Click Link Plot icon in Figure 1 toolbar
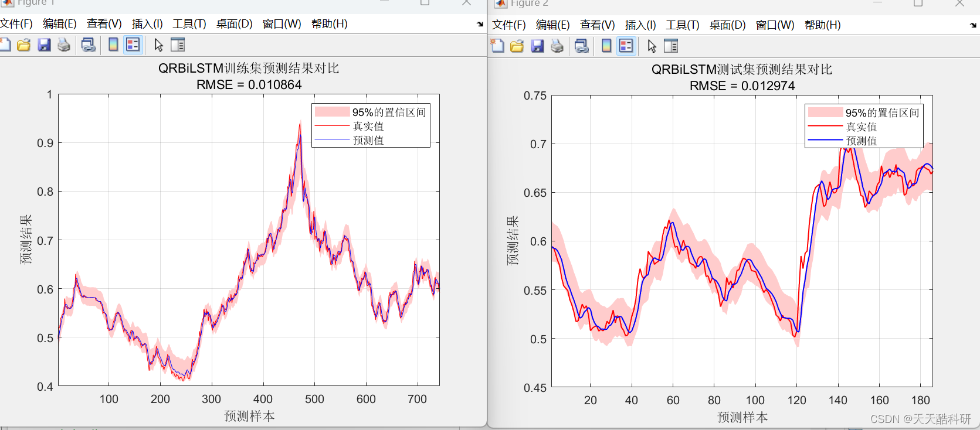The height and width of the screenshot is (430, 980). (89, 45)
